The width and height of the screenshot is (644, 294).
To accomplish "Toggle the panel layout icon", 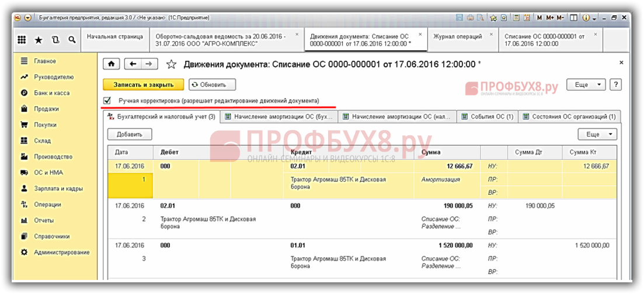I will point(574,17).
